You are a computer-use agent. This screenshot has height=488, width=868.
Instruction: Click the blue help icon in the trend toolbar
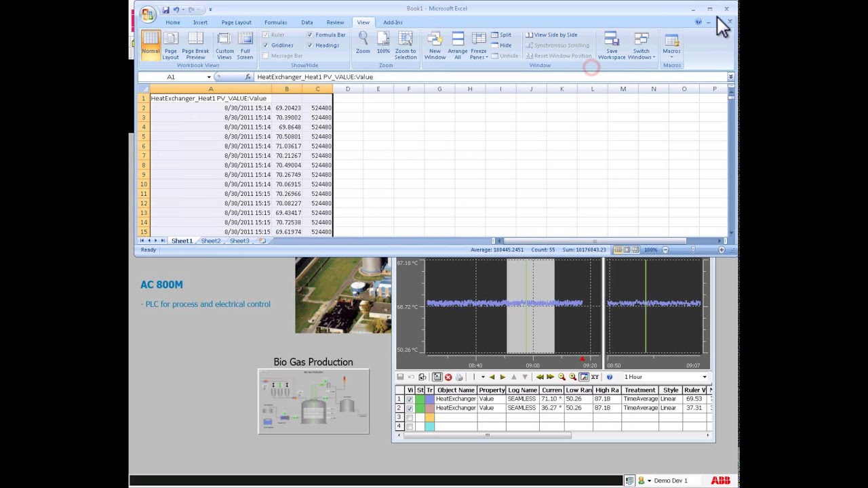click(x=610, y=377)
